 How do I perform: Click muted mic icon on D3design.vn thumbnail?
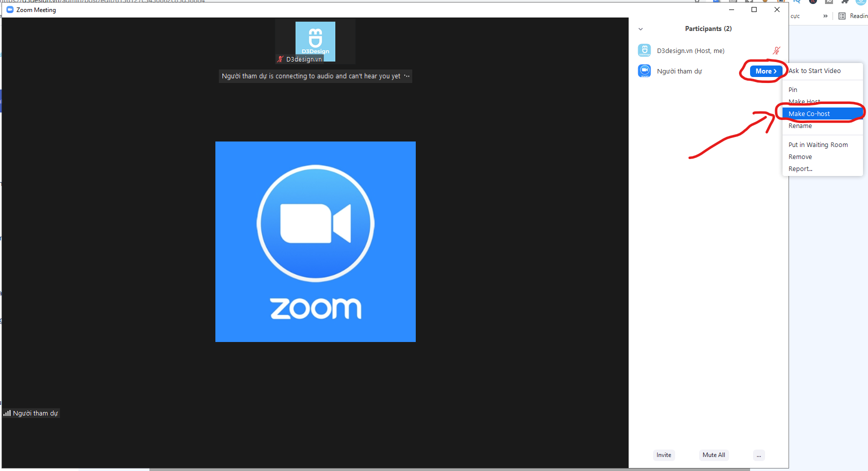pos(280,59)
